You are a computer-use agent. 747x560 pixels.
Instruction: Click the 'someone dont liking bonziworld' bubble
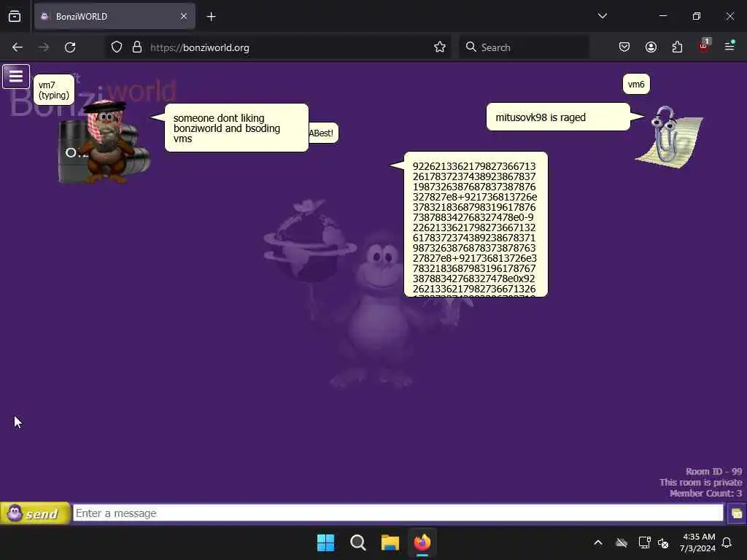click(236, 128)
